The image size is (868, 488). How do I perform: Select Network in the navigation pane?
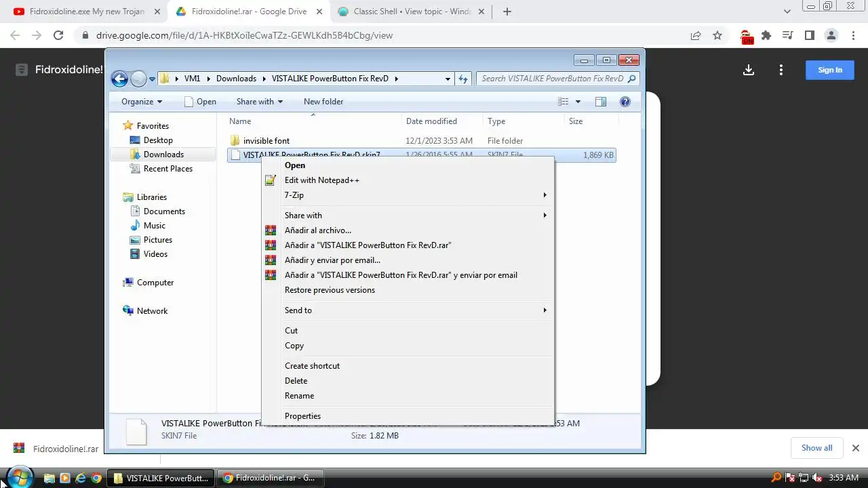click(x=152, y=311)
